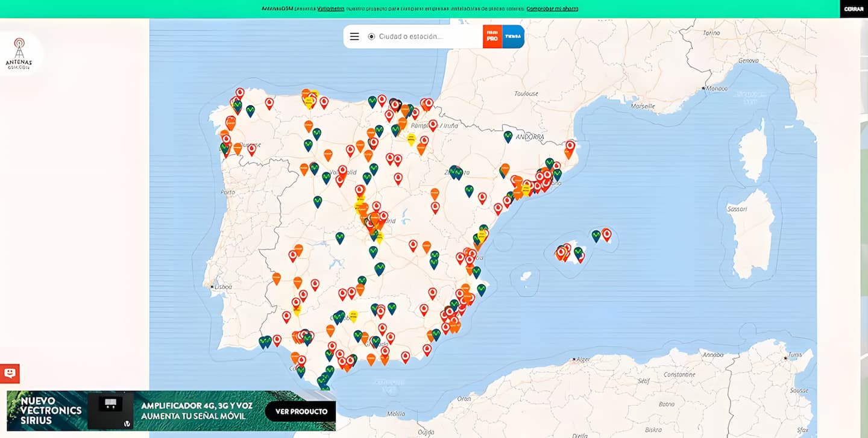Select the green antenna marker next to Menorca's red pin
The width and height of the screenshot is (868, 438).
coord(596,236)
